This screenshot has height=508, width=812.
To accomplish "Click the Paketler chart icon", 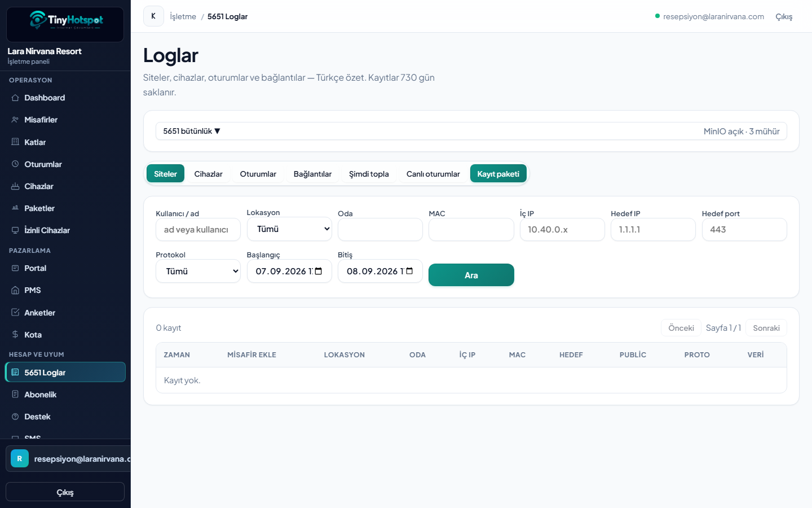I will 15,208.
